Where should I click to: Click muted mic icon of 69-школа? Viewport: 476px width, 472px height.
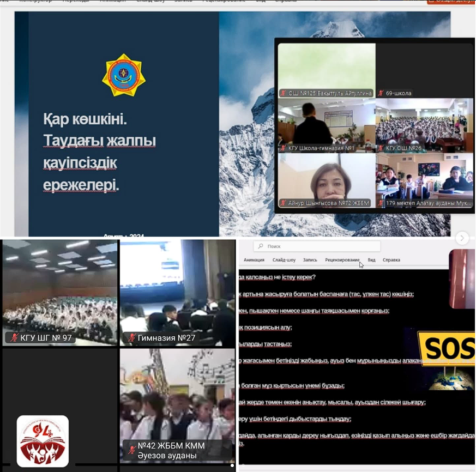coord(381,93)
